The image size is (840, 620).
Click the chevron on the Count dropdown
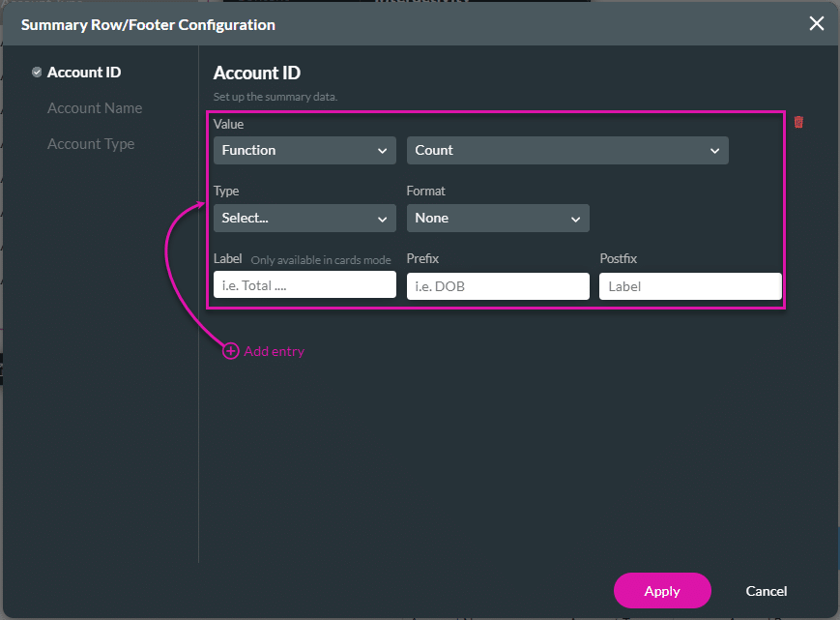coord(715,151)
